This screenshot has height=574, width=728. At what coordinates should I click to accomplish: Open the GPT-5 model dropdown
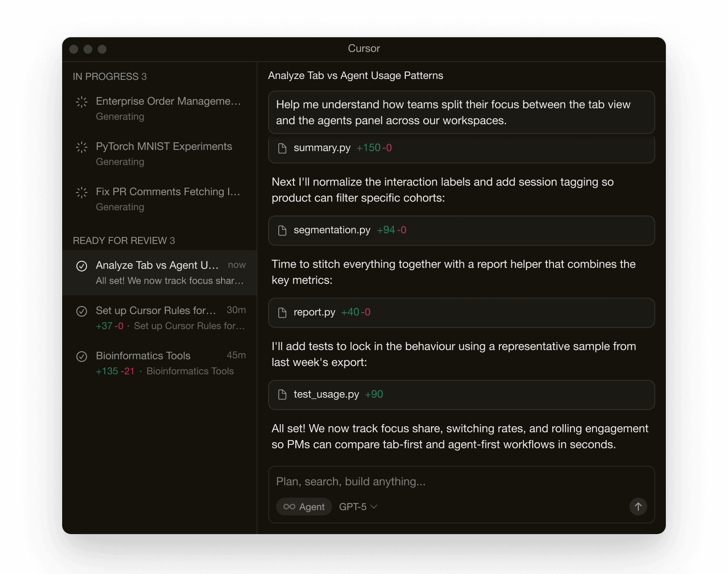358,507
